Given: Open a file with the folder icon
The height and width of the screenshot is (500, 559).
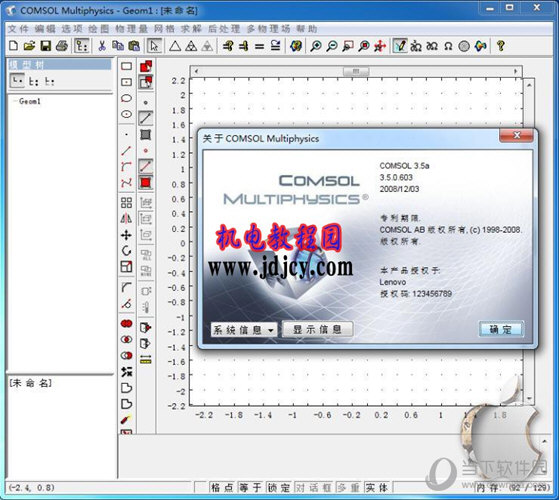Looking at the screenshot, I should coord(29,46).
